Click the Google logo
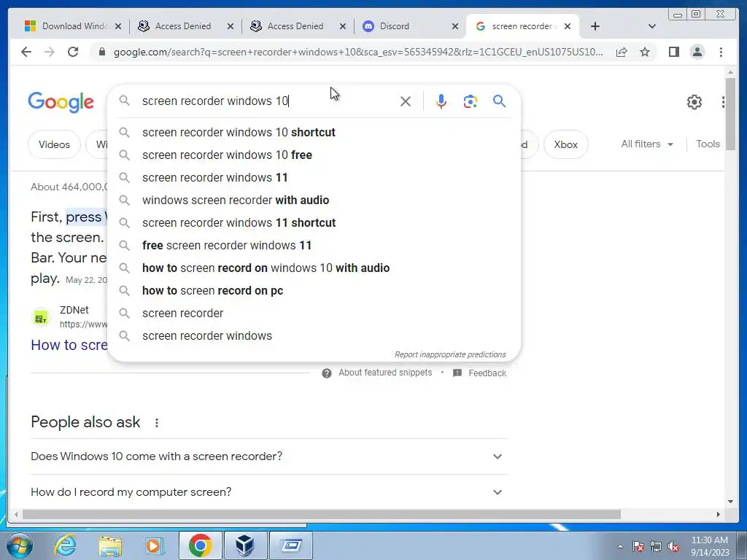 (x=61, y=102)
